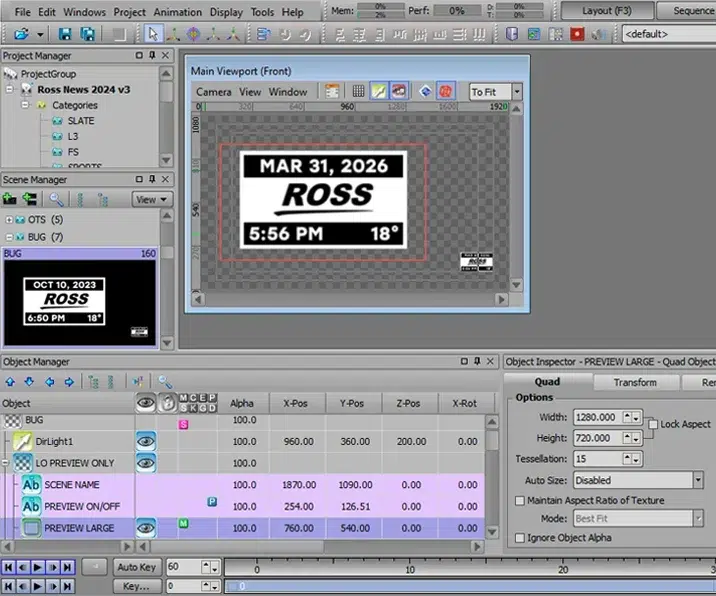Viewport: 716px width, 596px height.
Task: Open the To Fit zoom dropdown
Action: pos(516,92)
